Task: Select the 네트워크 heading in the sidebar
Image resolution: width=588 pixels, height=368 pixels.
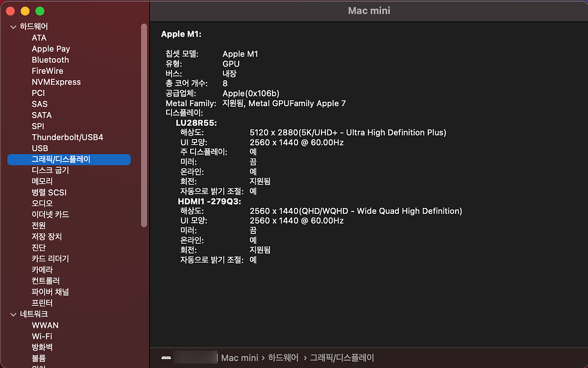Action: (x=34, y=314)
